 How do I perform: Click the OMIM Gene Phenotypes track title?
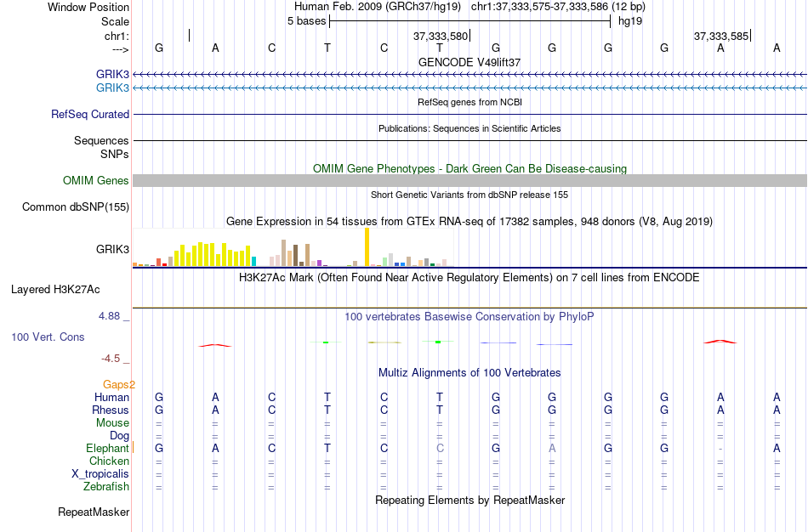(x=469, y=168)
